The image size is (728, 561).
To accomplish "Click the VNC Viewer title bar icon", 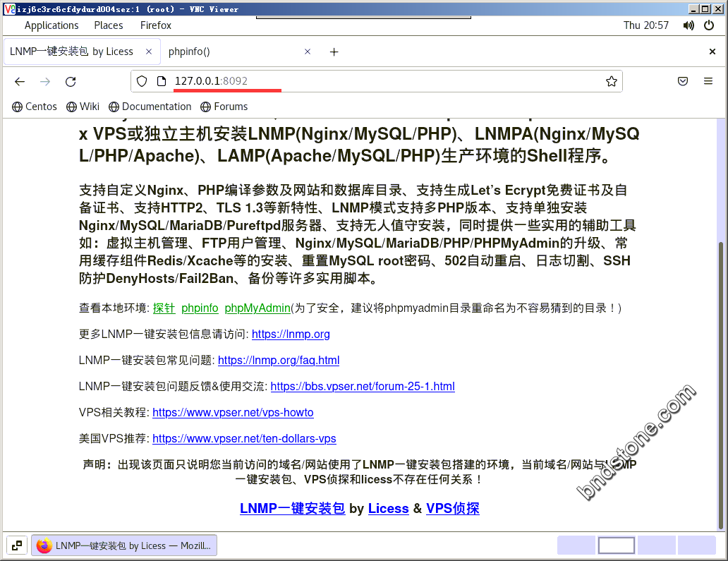I will [x=9, y=9].
